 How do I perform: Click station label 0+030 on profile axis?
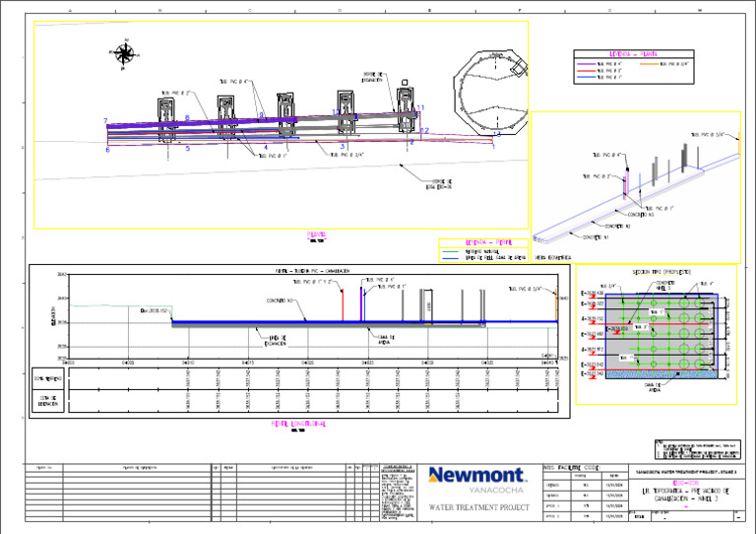pyautogui.click(x=427, y=363)
